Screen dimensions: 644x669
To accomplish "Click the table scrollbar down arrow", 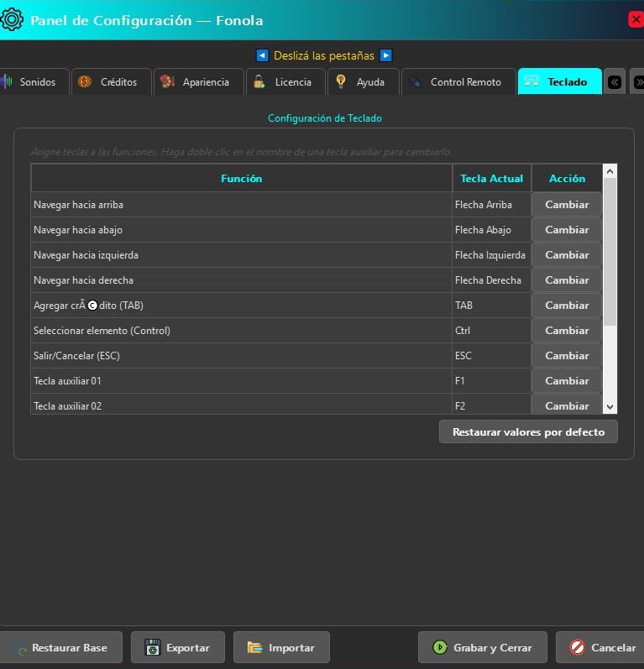I will pos(610,406).
